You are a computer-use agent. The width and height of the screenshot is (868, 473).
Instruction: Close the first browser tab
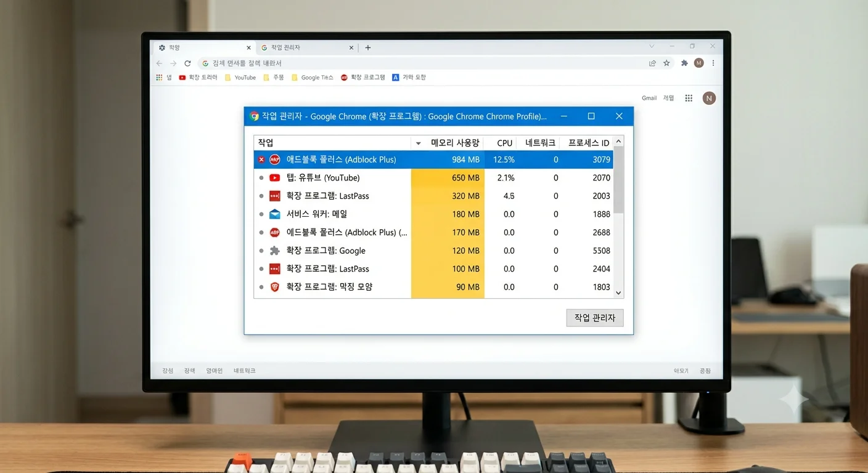coord(249,47)
